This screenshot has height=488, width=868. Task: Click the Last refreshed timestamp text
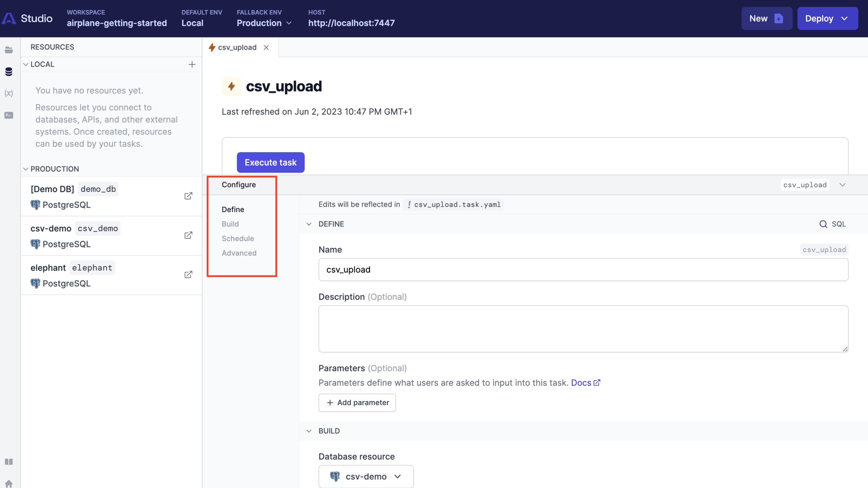317,112
